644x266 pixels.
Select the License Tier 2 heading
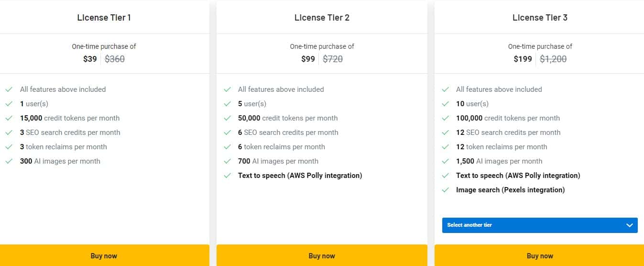(x=322, y=18)
